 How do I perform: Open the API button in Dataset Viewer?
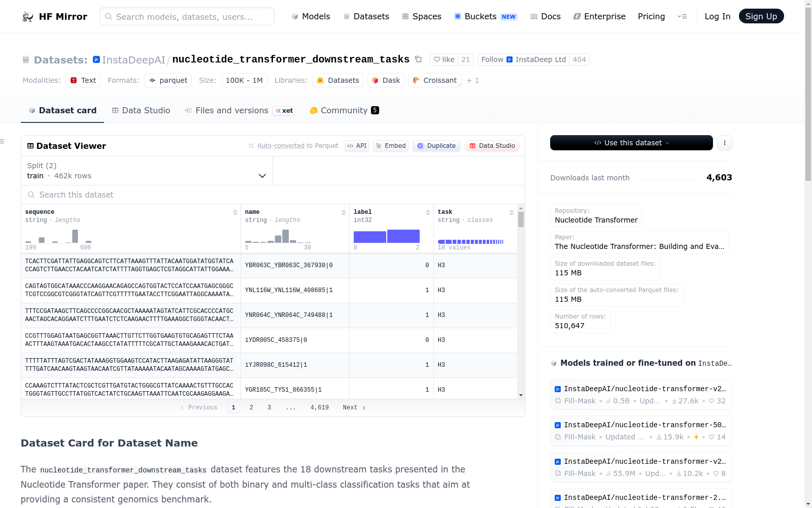(357, 146)
